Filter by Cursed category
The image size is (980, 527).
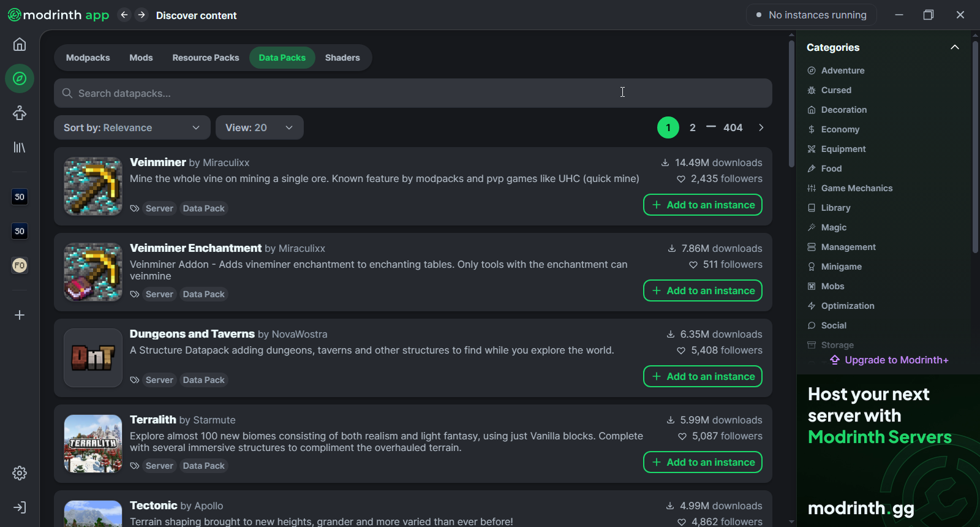(829, 90)
